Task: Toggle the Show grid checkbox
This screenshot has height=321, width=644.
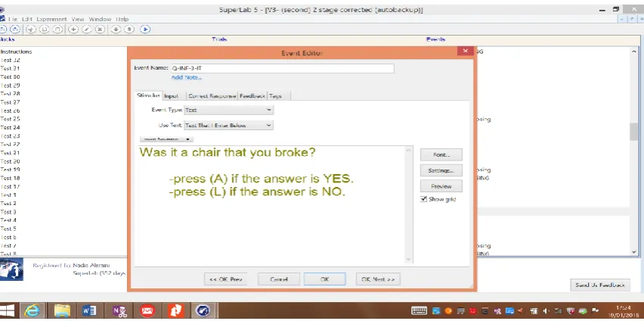Action: [424, 199]
